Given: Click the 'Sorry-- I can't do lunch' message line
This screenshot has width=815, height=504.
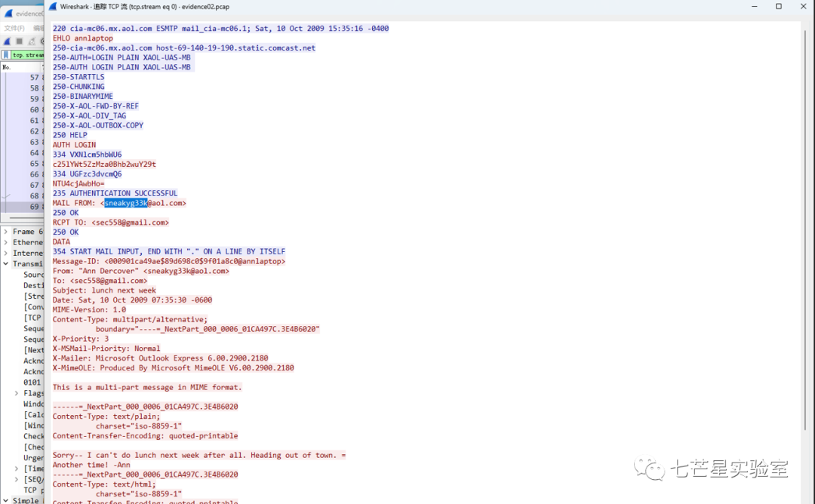Looking at the screenshot, I should click(x=199, y=455).
